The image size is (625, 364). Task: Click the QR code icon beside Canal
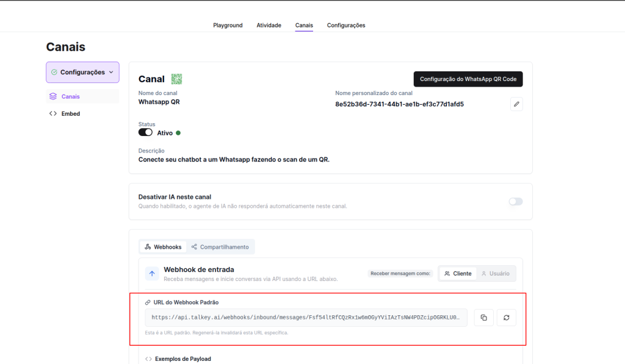176,79
